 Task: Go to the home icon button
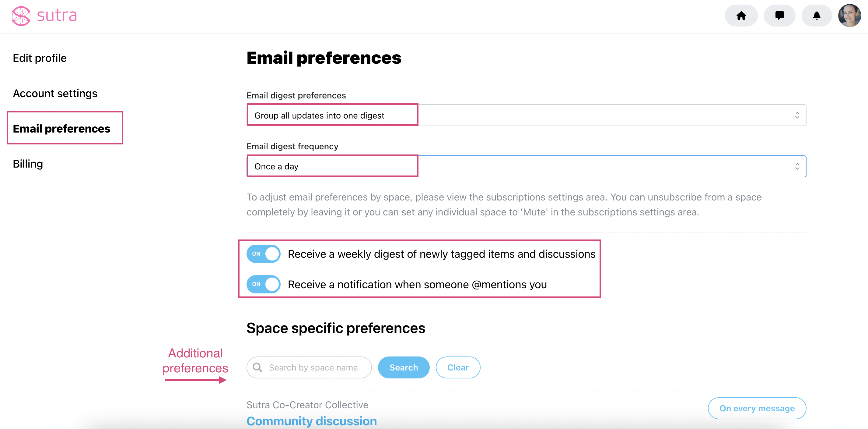point(741,16)
